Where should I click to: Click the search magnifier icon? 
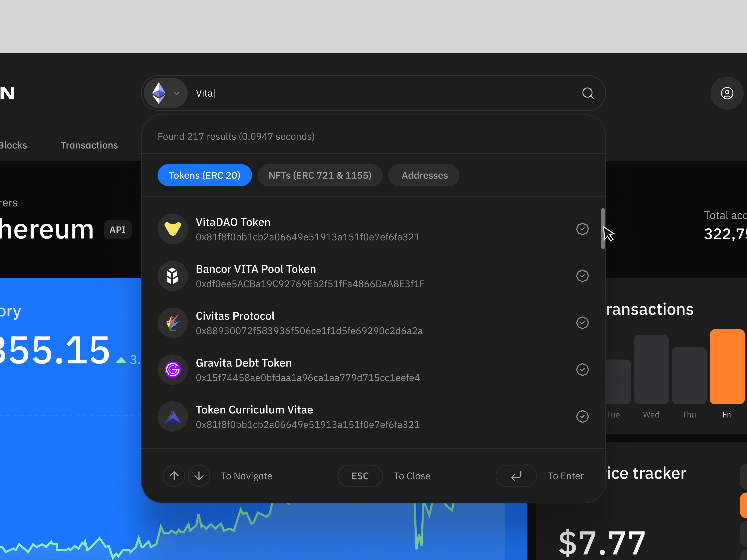click(x=588, y=93)
